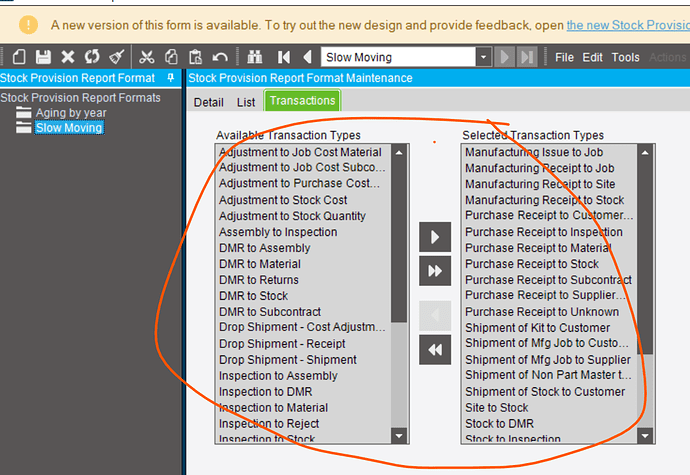The width and height of the screenshot is (690, 475).
Task: Open the Slow Moving record dropdown arrow
Action: coord(484,57)
